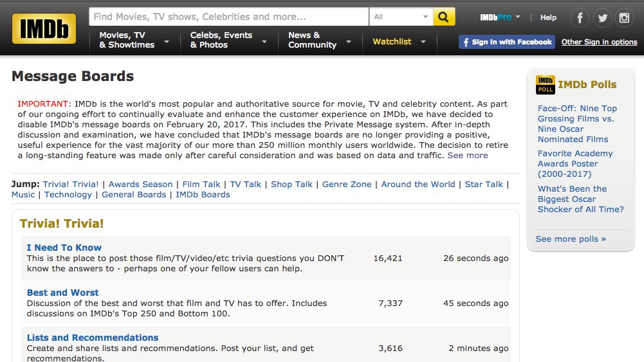The image size is (644, 362).
Task: Jump to Awards Season section
Action: tap(140, 185)
